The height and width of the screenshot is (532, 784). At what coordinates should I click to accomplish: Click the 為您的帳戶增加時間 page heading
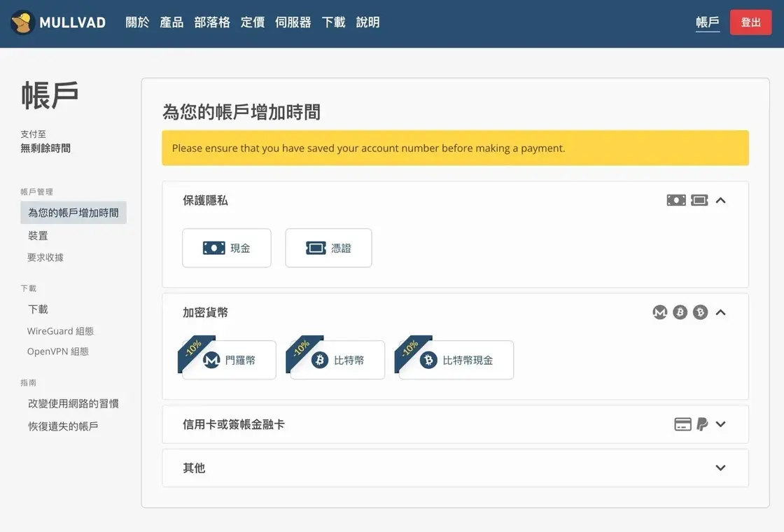click(x=241, y=112)
